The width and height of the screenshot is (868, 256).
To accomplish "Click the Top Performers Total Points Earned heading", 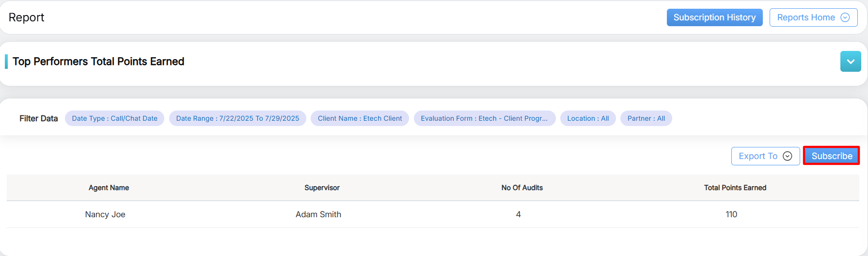I will tap(98, 62).
